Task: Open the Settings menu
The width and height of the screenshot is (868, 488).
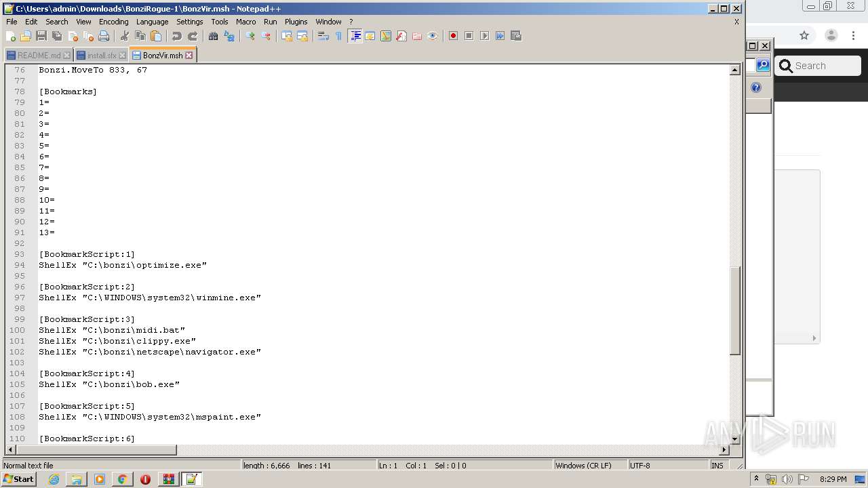Action: coord(189,22)
